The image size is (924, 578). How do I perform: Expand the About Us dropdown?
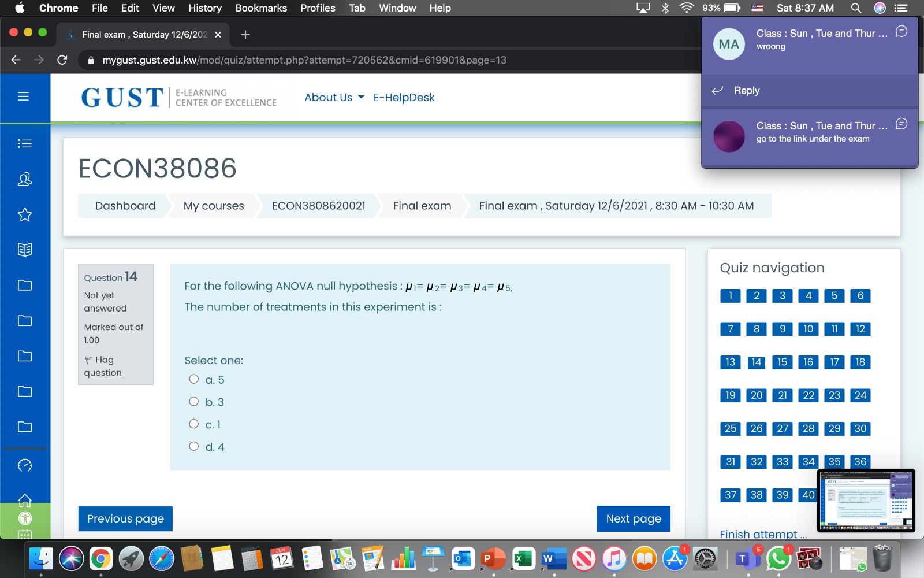point(334,98)
